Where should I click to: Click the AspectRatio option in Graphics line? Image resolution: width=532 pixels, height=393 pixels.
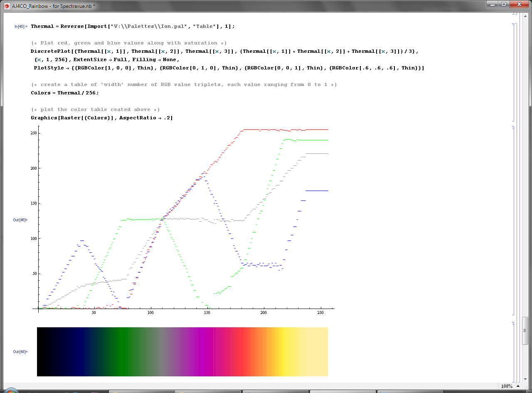[138, 118]
